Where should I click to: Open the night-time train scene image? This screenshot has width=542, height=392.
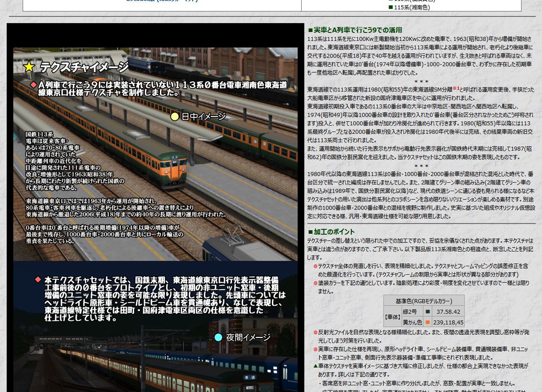155,327
